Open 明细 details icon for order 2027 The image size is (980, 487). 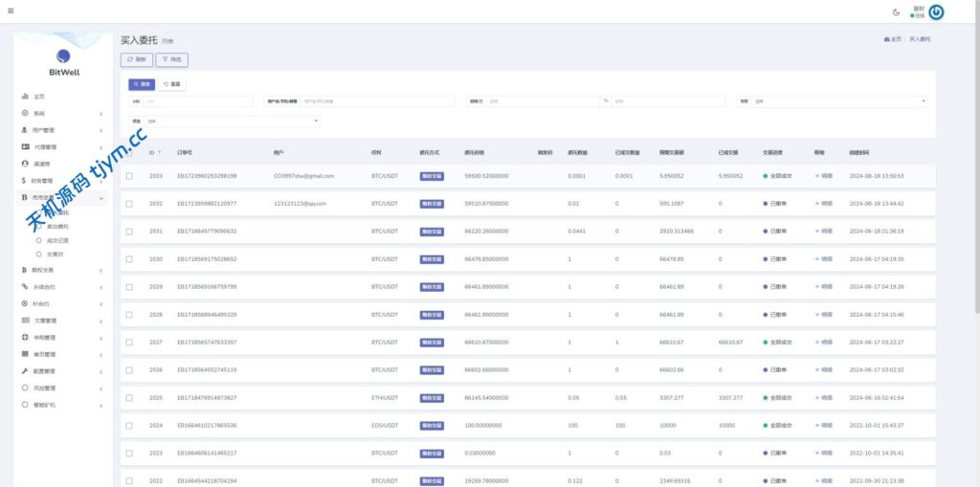tap(823, 342)
